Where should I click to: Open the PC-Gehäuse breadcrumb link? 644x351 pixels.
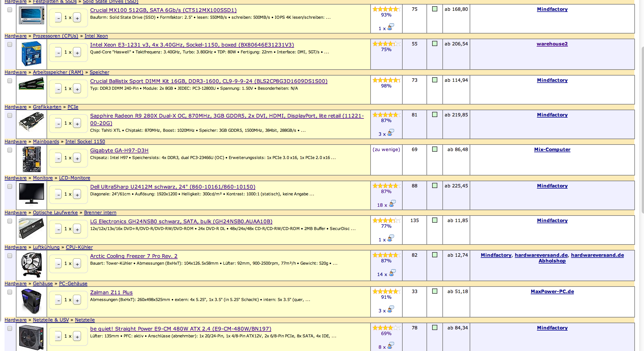click(x=73, y=283)
